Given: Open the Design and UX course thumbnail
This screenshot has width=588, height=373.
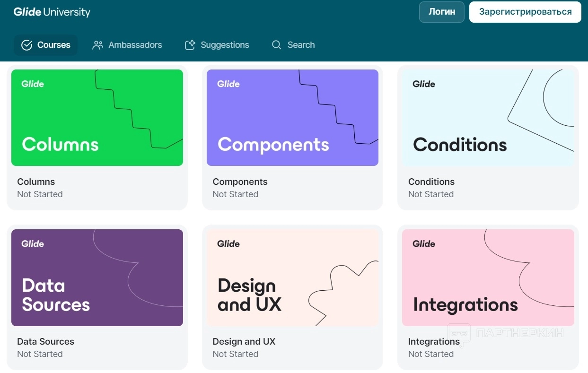Looking at the screenshot, I should (x=292, y=278).
